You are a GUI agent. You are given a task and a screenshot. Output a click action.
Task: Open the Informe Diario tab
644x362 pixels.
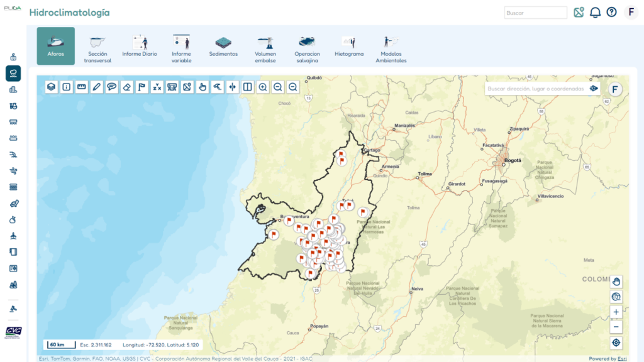point(140,46)
